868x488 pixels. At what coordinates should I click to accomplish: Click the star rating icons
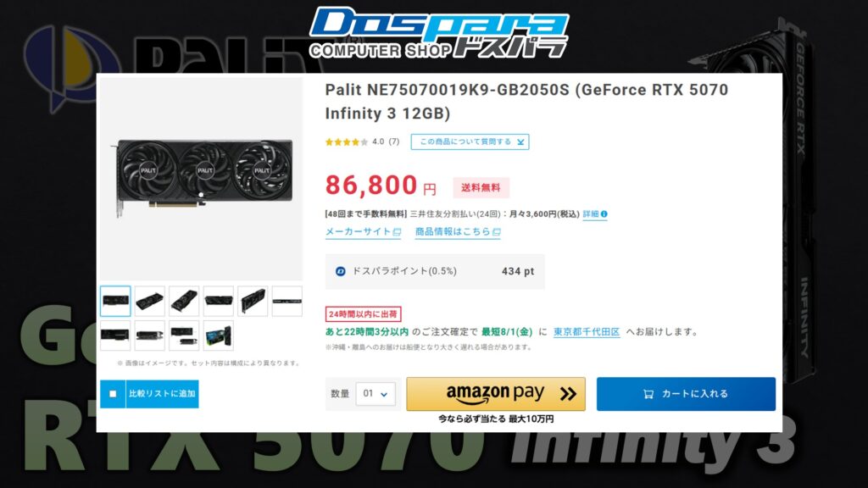(347, 142)
